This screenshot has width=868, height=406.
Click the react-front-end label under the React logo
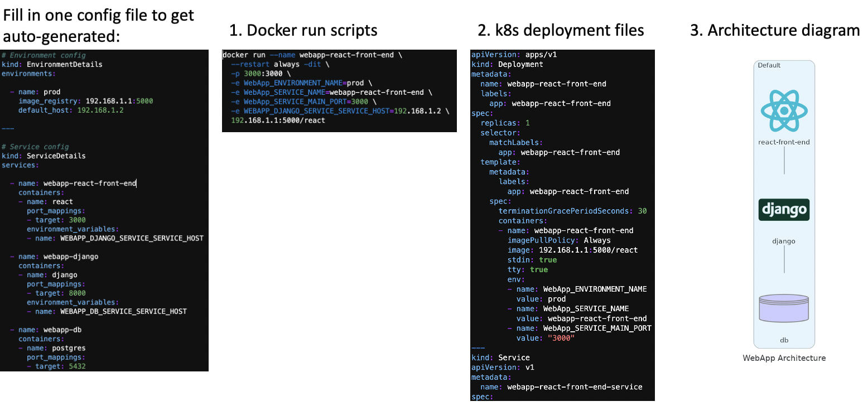[784, 142]
